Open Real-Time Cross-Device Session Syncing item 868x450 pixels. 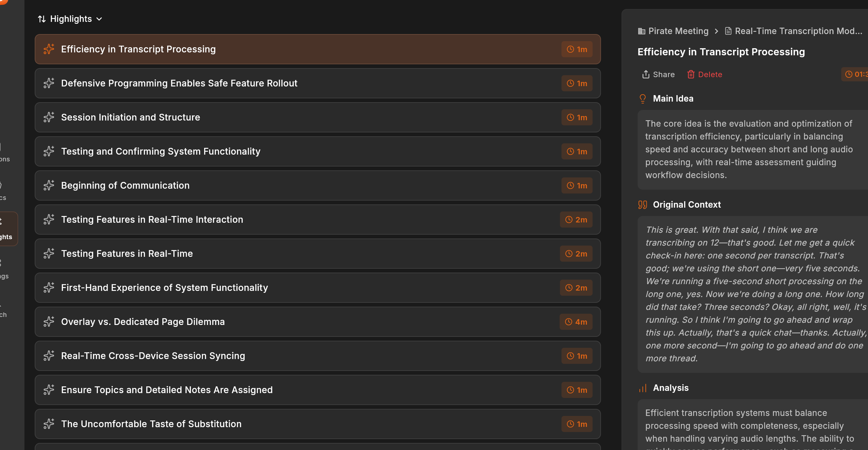(153, 356)
